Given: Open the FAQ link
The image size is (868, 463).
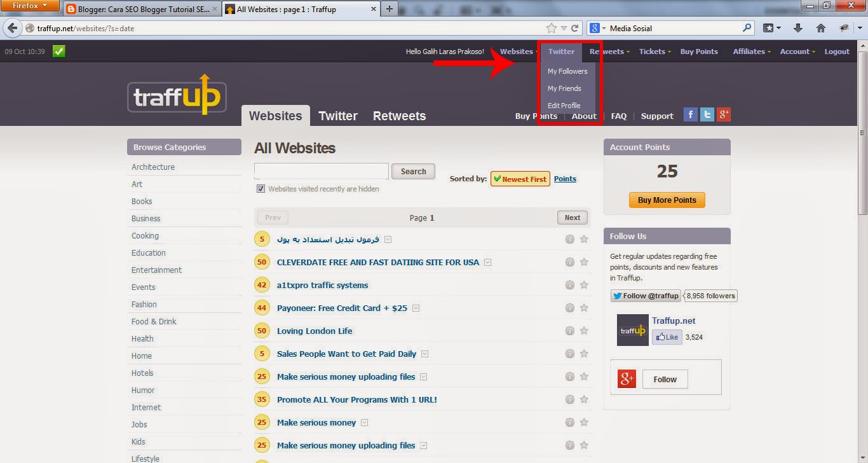Looking at the screenshot, I should (x=619, y=116).
